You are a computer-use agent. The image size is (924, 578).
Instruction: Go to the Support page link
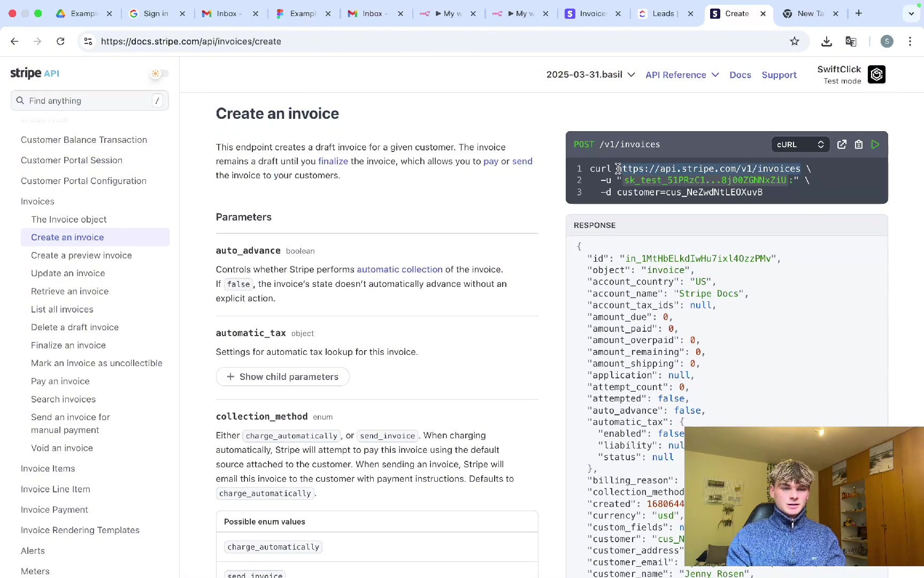[779, 75]
